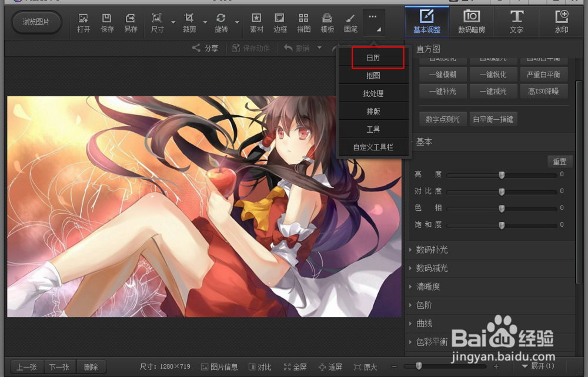The image size is (588, 377).
Task: Click the 保存 save icon
Action: [x=107, y=23]
